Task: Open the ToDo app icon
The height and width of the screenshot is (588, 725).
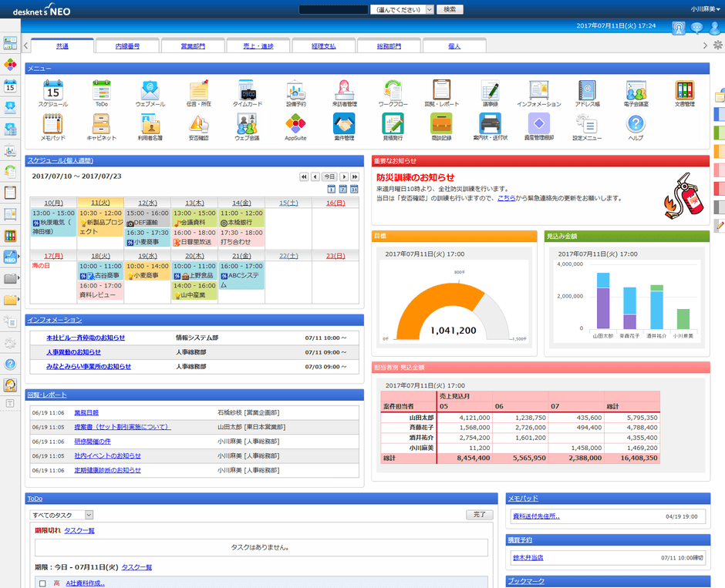Action: pyautogui.click(x=101, y=91)
